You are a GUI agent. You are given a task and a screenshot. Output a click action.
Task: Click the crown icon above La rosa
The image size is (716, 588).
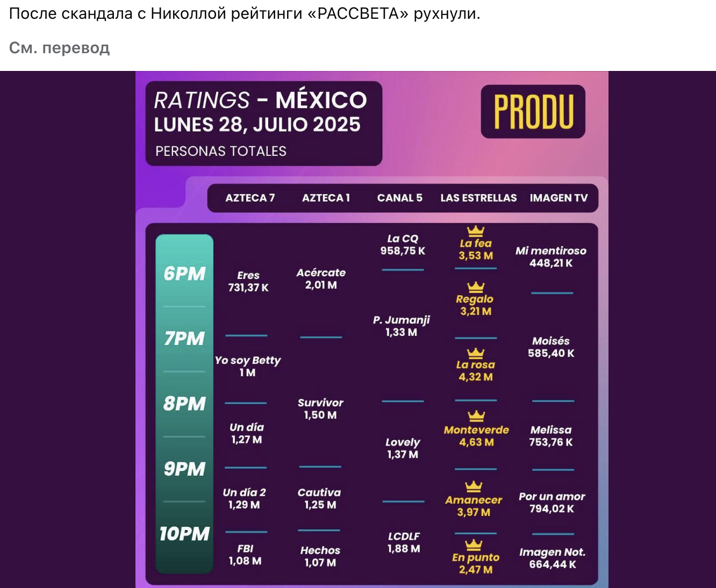pos(476,353)
